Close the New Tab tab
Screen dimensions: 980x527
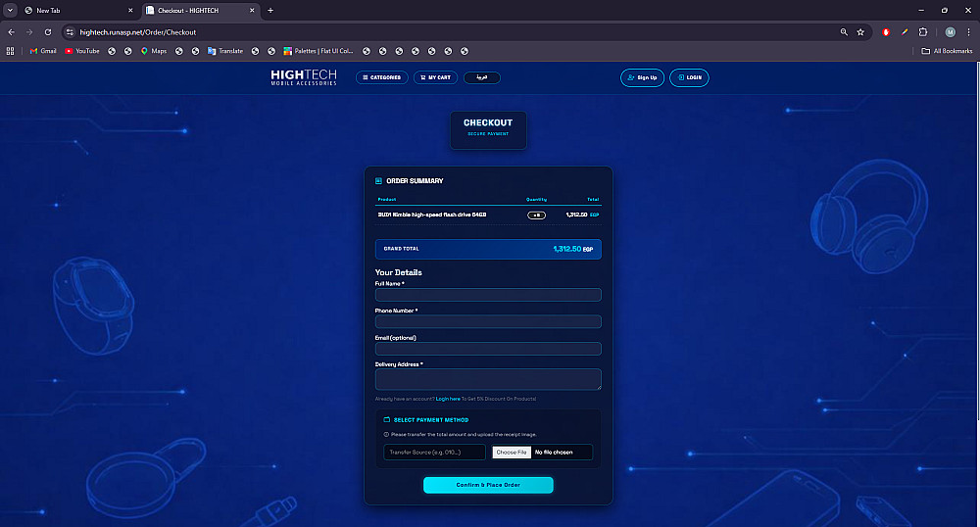coord(130,11)
